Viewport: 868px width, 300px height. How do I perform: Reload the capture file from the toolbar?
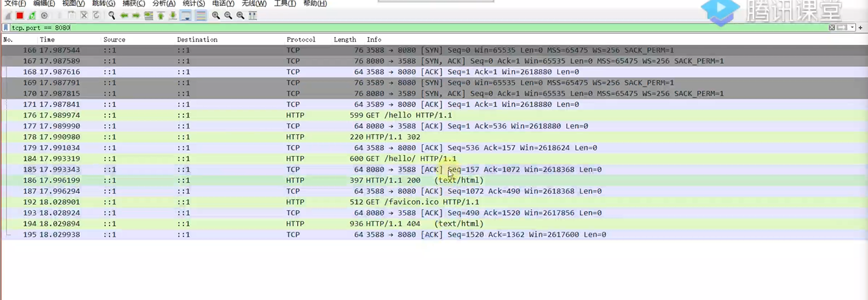(x=96, y=16)
